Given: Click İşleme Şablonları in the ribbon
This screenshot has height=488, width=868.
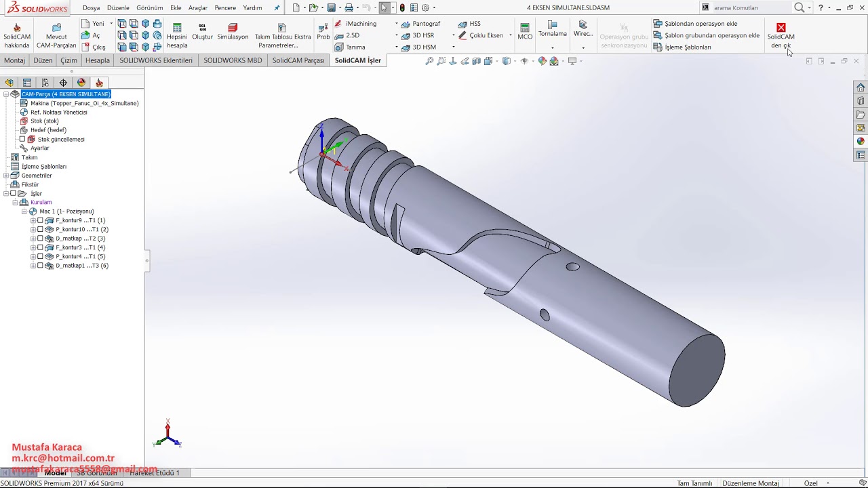Looking at the screenshot, I should click(x=682, y=47).
